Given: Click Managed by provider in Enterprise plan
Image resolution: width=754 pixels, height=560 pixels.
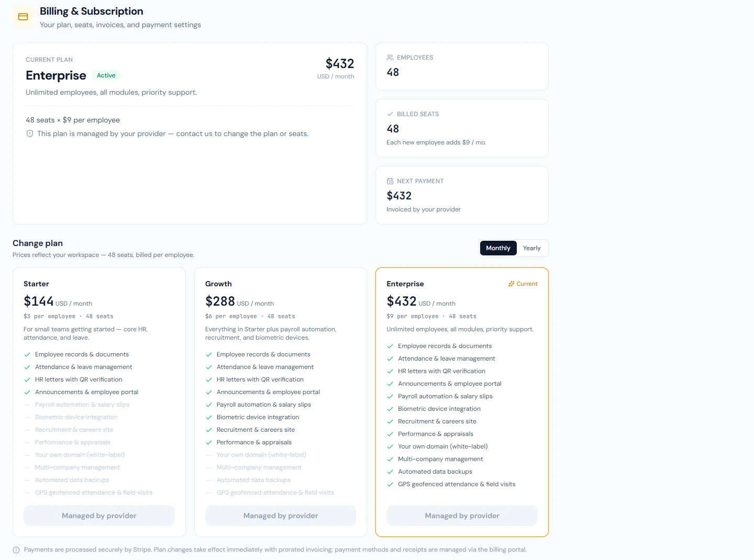Looking at the screenshot, I should click(462, 516).
